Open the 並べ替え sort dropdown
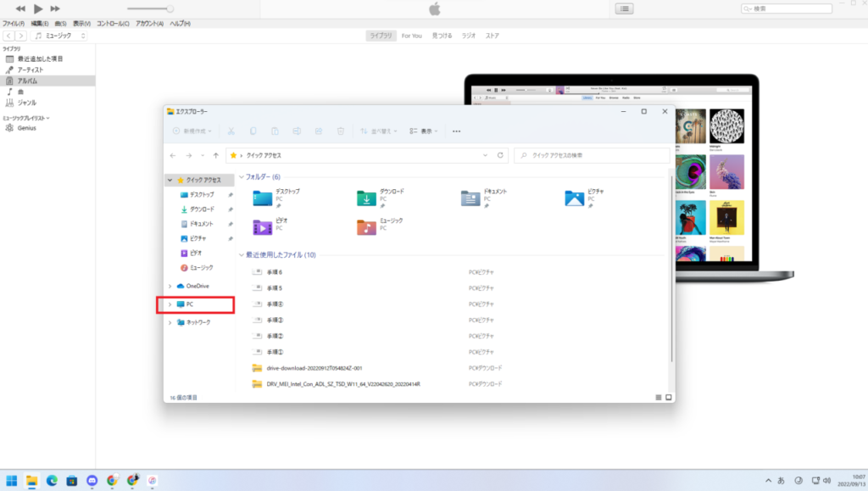This screenshot has height=491, width=868. coord(379,131)
